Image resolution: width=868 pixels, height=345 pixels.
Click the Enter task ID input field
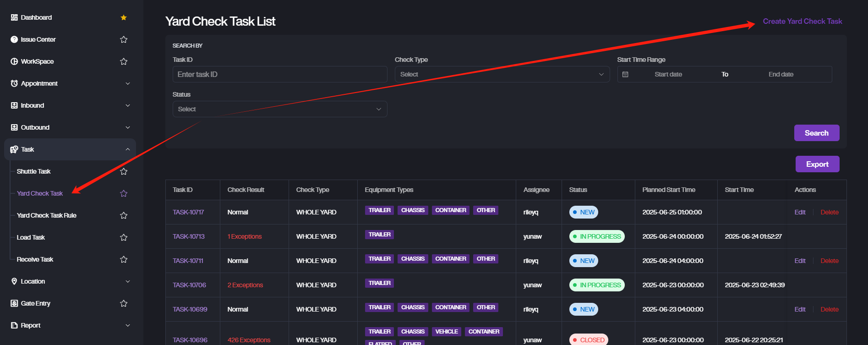coord(279,74)
